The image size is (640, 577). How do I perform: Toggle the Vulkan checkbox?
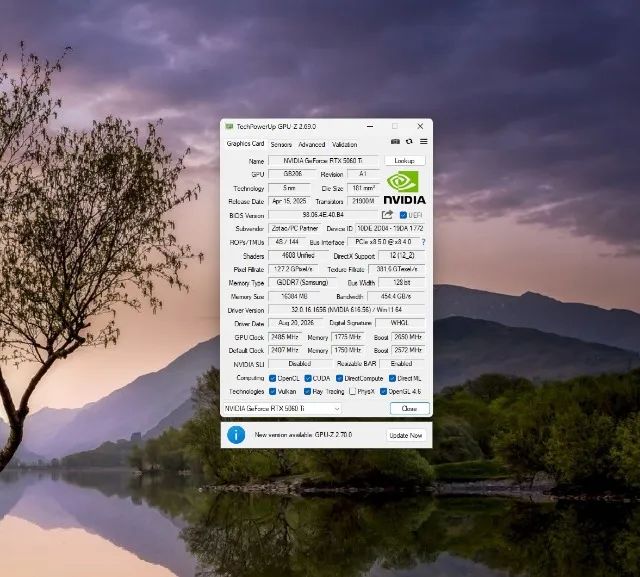272,391
